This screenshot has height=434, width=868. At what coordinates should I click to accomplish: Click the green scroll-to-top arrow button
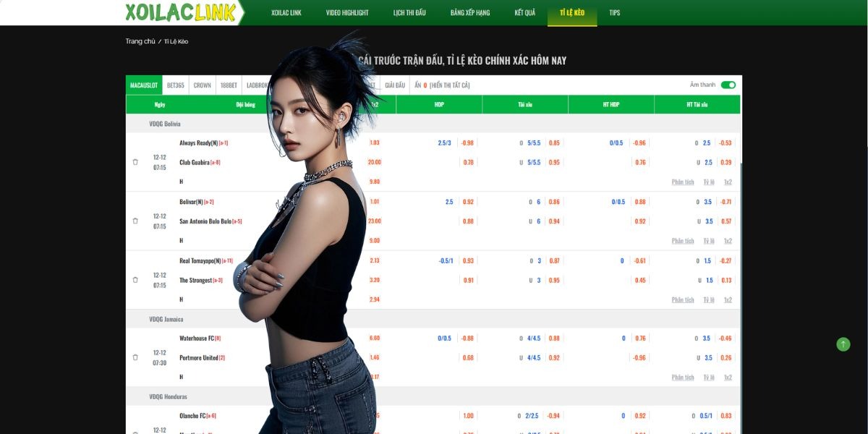point(843,344)
